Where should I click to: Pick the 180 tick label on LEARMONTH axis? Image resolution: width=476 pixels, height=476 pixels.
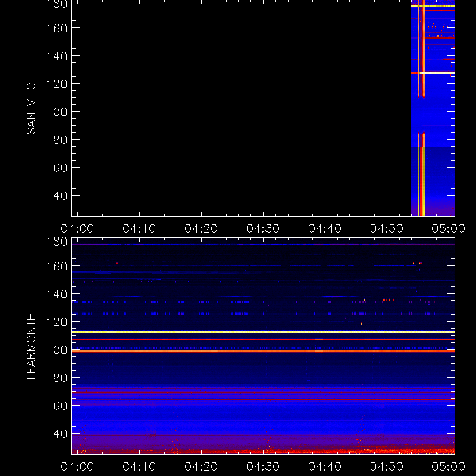[57, 242]
